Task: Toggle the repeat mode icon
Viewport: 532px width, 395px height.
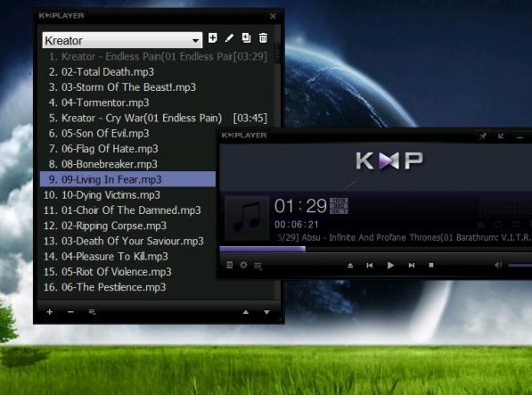Action: [498, 225]
